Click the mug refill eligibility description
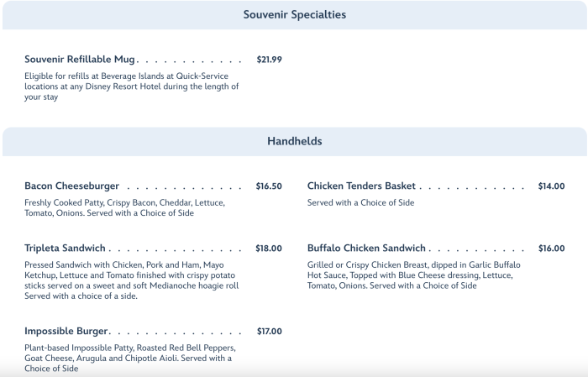This screenshot has height=377, width=588. tap(131, 86)
